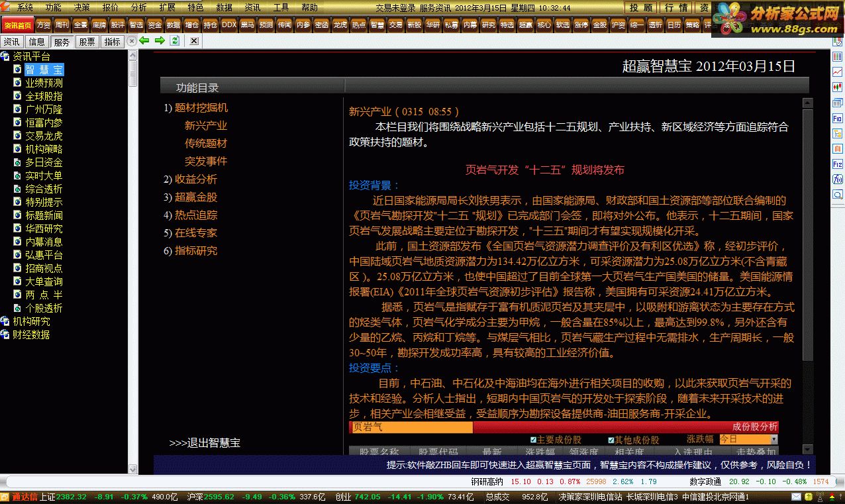This screenshot has height=504, width=845.
Task: Toggle the 主要成份股 checkbox
Action: click(534, 440)
